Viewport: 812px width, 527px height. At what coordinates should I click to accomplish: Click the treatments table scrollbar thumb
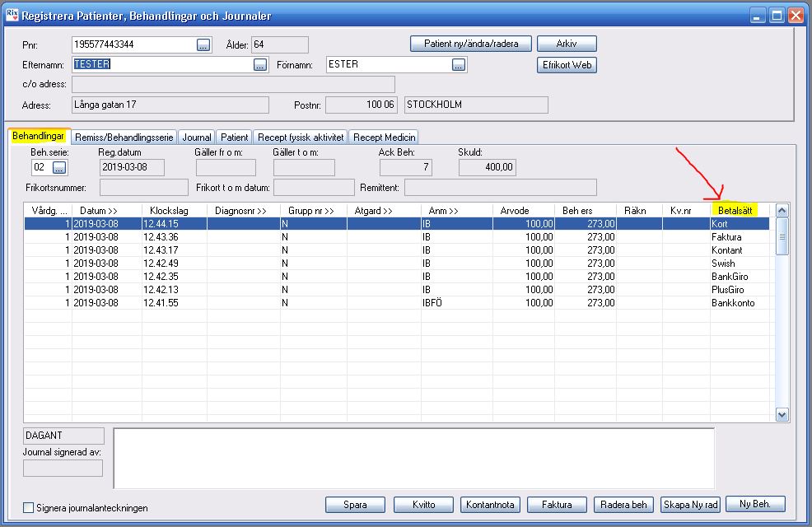pyautogui.click(x=782, y=236)
